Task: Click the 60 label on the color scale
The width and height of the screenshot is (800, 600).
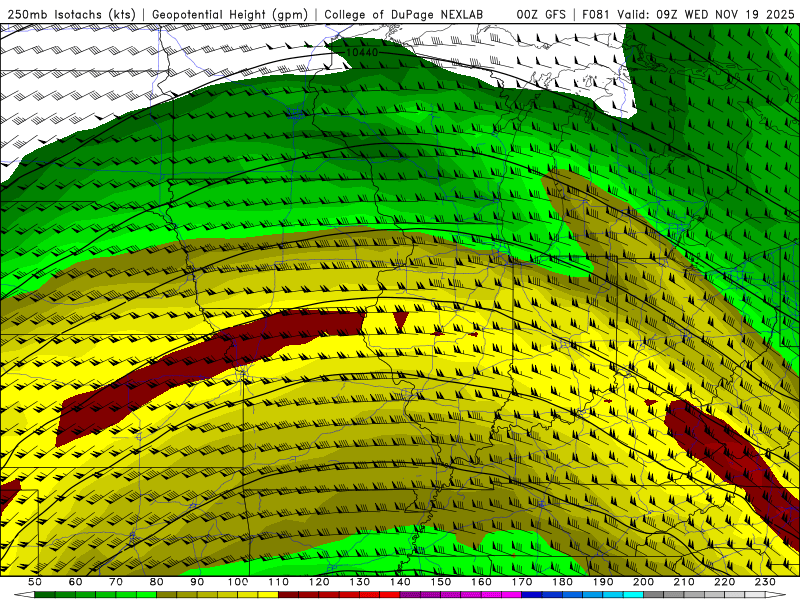Action: 75,582
